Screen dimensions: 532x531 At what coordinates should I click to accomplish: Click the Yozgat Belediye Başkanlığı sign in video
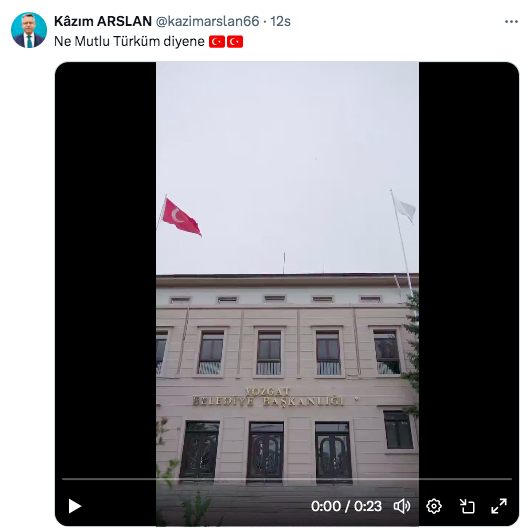268,397
